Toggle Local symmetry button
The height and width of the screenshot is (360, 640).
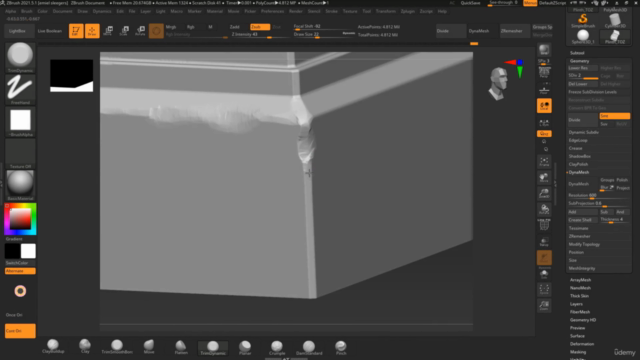pyautogui.click(x=544, y=106)
